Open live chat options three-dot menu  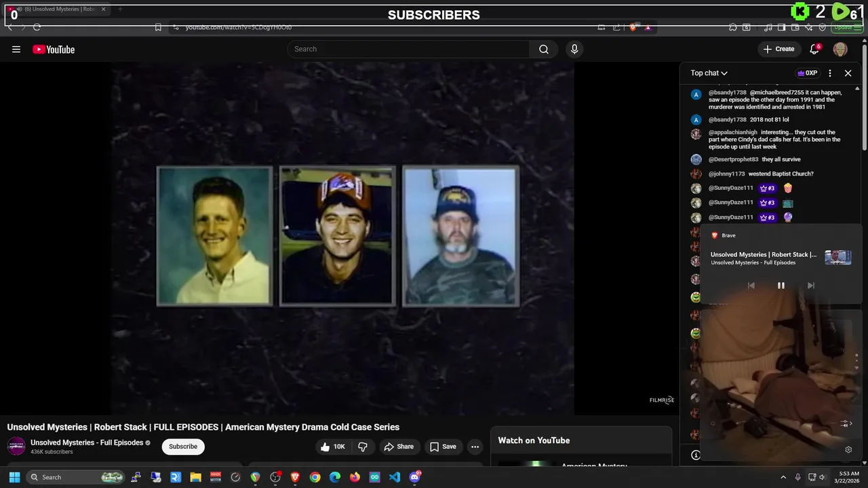coord(830,73)
